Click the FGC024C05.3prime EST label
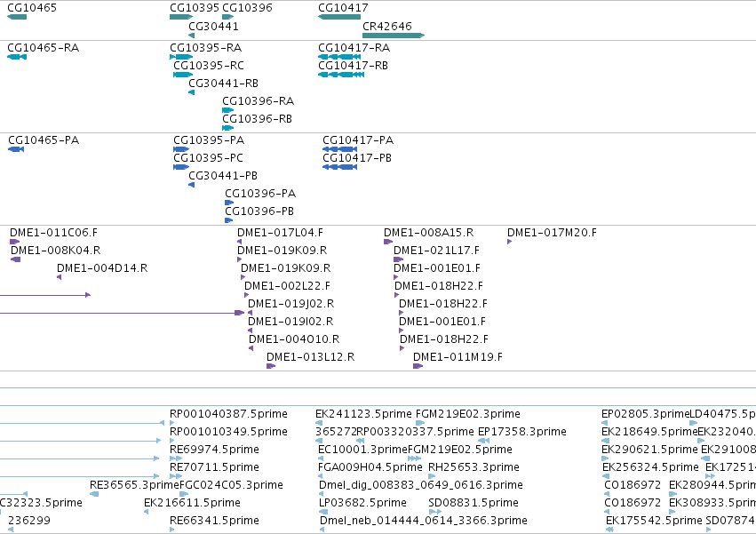Screen dimensions: 756x534 (x=232, y=486)
